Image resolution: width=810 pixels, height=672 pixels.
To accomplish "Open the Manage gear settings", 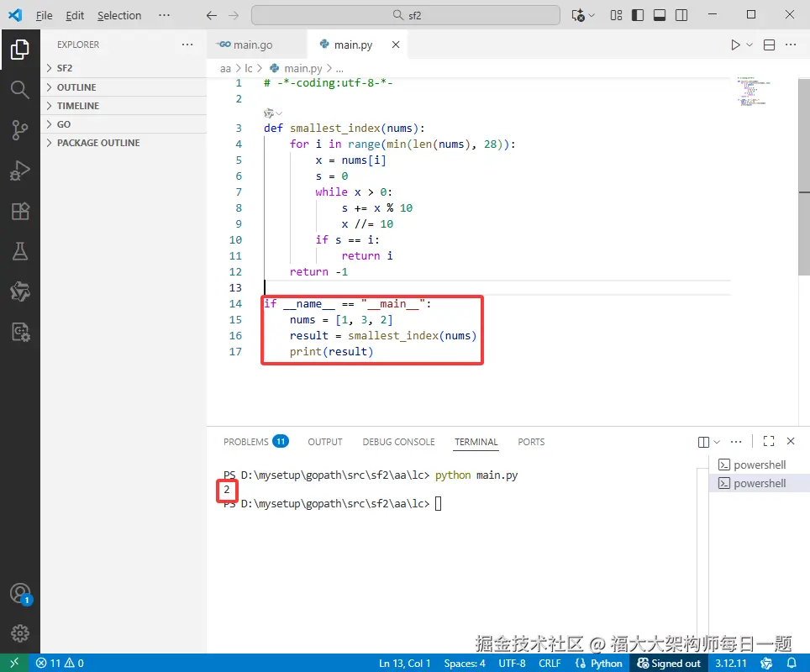I will click(19, 633).
